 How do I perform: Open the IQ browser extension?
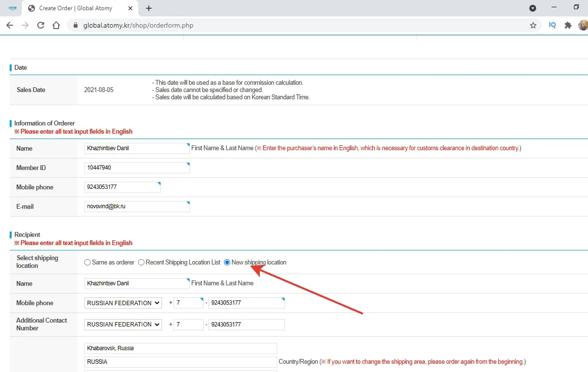coord(552,25)
